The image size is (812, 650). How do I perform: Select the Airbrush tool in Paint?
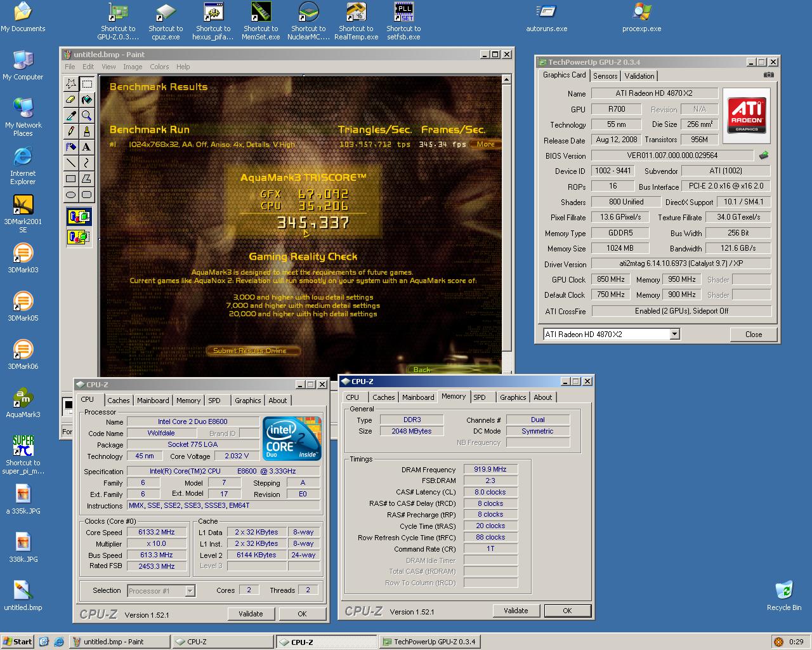coord(71,147)
